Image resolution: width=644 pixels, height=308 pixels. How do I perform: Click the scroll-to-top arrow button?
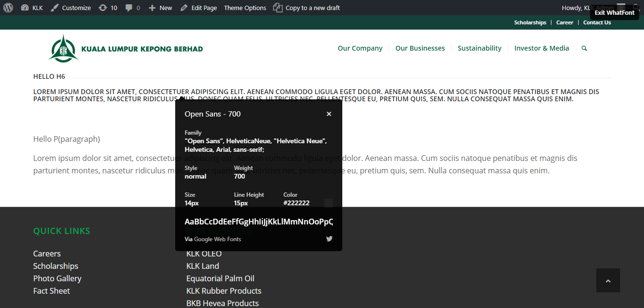click(x=608, y=280)
